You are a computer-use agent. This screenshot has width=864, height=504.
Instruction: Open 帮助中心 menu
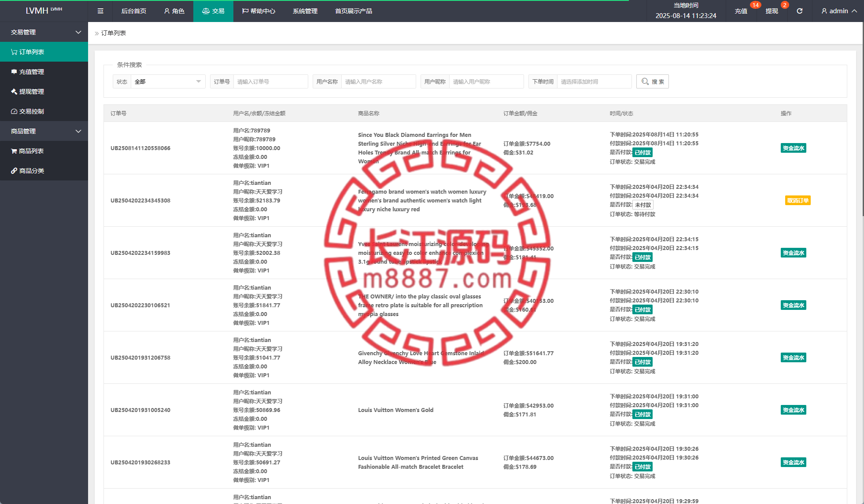click(x=258, y=11)
